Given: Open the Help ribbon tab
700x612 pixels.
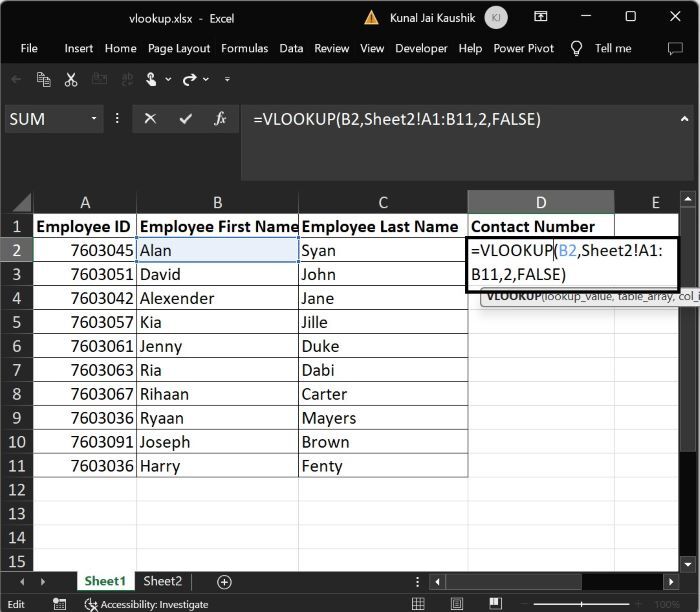Looking at the screenshot, I should pos(470,48).
